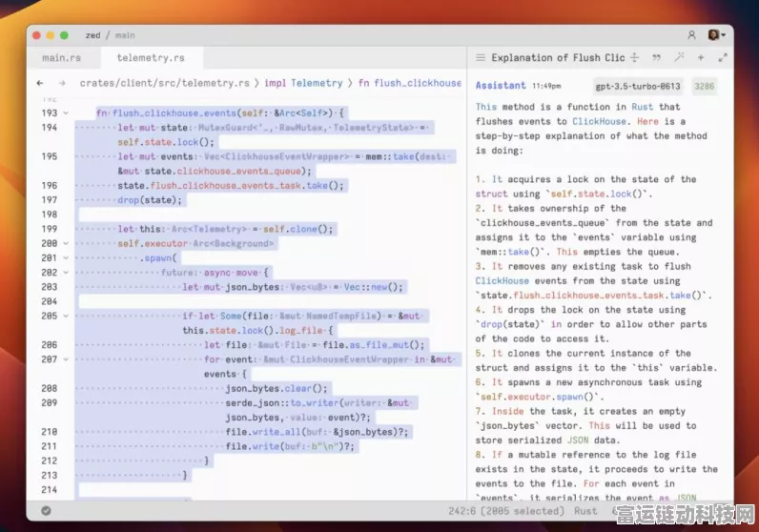This screenshot has height=532, width=759.
Task: Click the 'zed' project name in title bar
Action: 92,35
